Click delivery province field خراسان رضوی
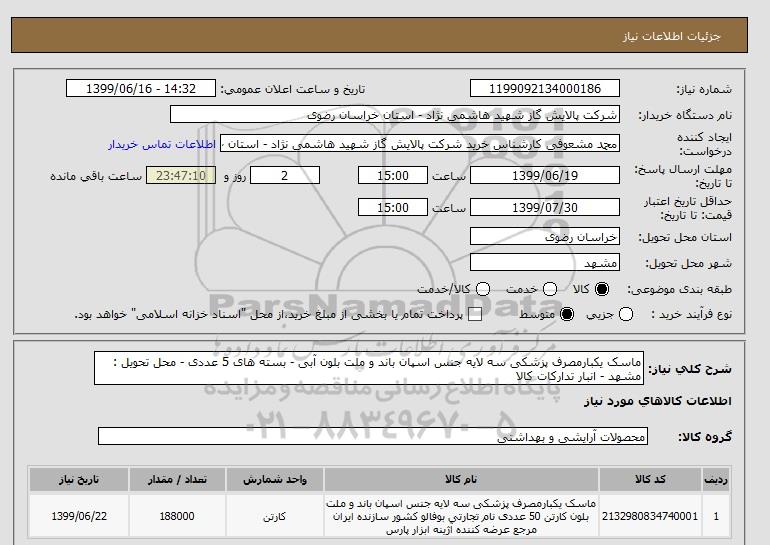Screen dimensions: 770x545 point(545,237)
